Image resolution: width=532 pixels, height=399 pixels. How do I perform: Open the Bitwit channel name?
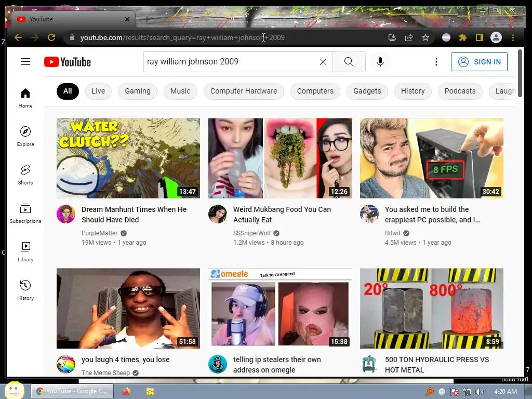[x=393, y=233]
